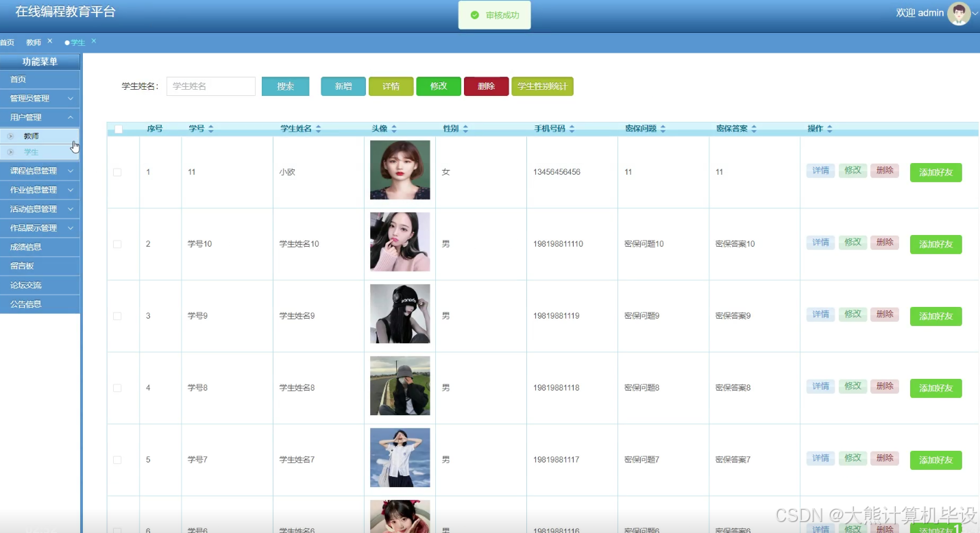The image size is (980, 533).
Task: Click the 新增 button
Action: click(343, 86)
